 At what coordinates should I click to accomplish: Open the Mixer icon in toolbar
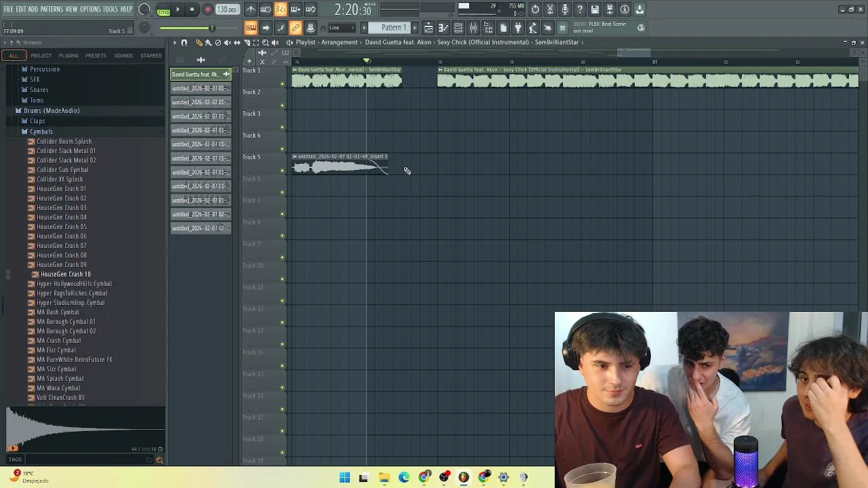[x=473, y=28]
